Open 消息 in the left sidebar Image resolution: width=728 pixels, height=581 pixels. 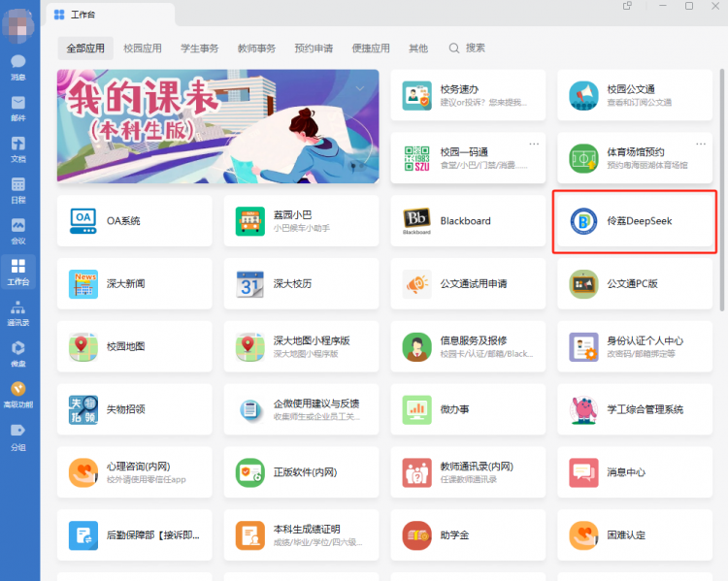click(18, 67)
